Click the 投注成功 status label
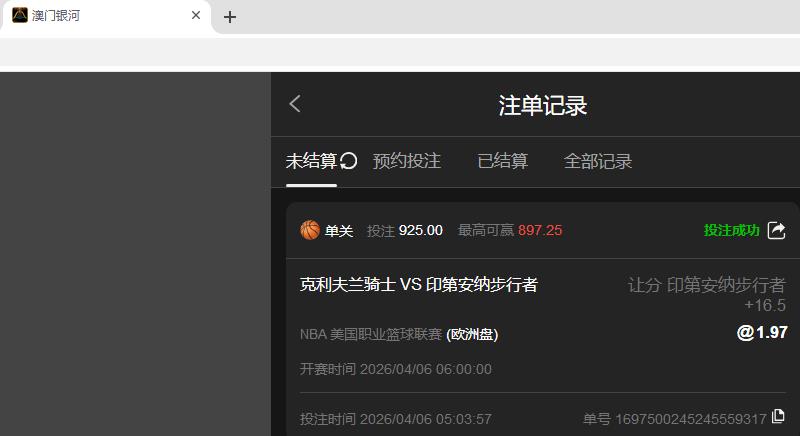Viewport: 800px width, 436px height. click(732, 230)
